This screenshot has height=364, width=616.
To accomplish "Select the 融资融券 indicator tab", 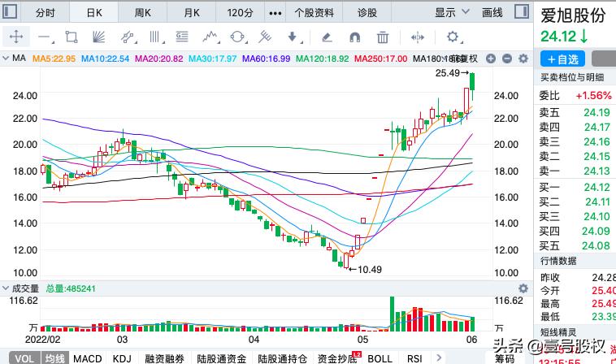I will click(164, 358).
